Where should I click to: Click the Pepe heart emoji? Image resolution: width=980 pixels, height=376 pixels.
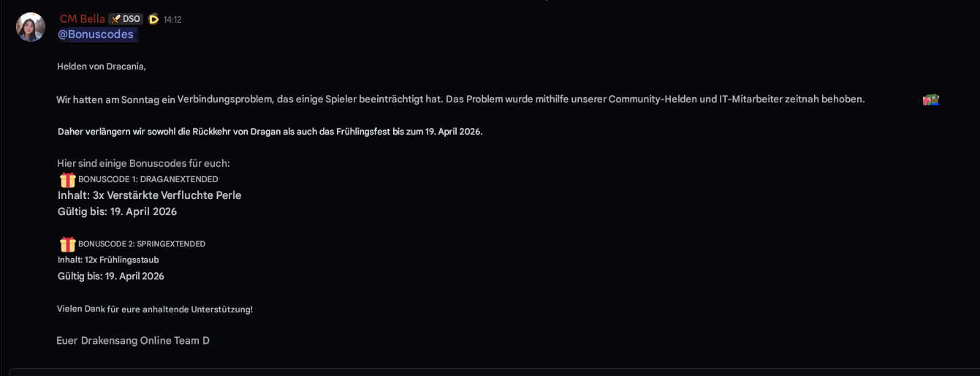point(930,99)
